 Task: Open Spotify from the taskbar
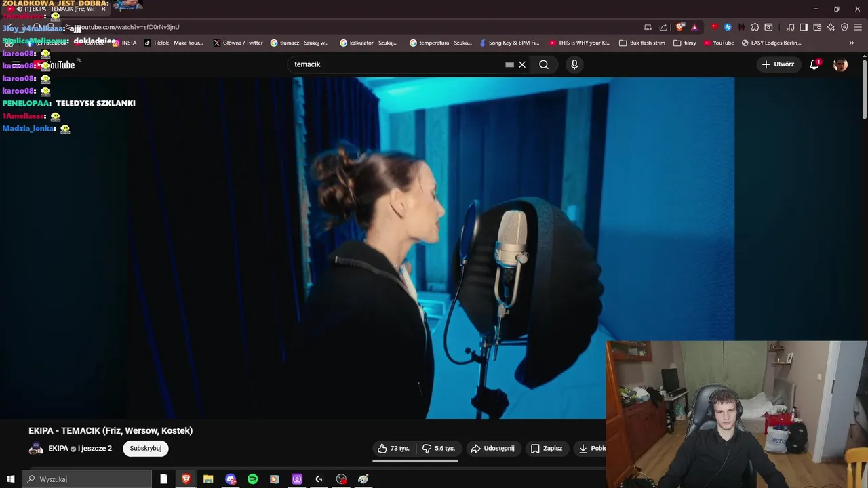click(252, 479)
